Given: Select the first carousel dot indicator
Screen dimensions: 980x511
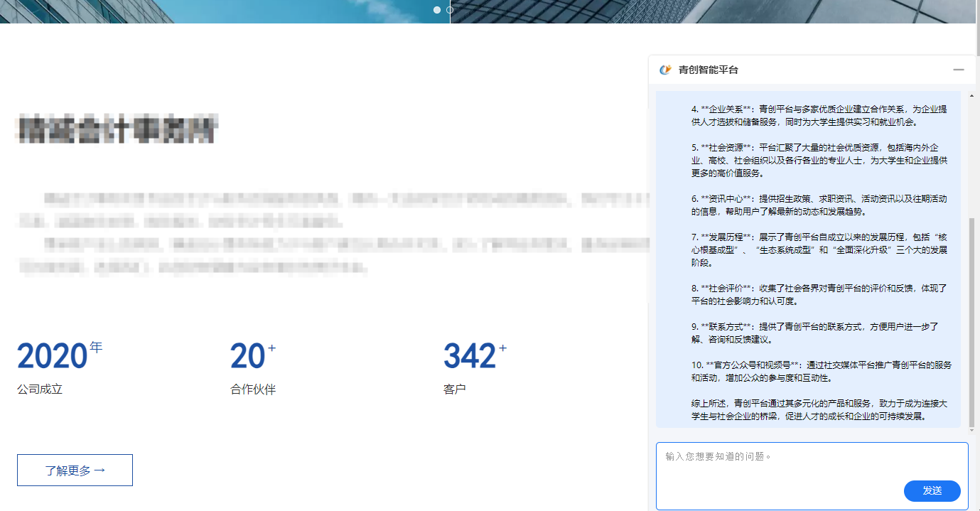Looking at the screenshot, I should pos(437,10).
